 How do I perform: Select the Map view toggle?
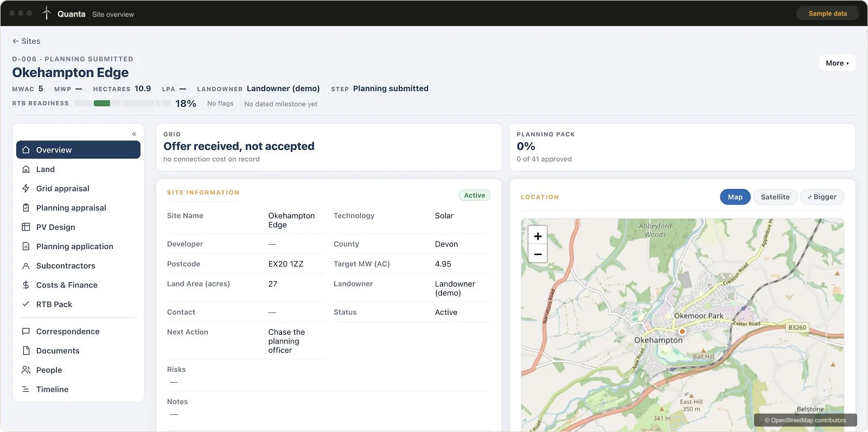(x=735, y=197)
